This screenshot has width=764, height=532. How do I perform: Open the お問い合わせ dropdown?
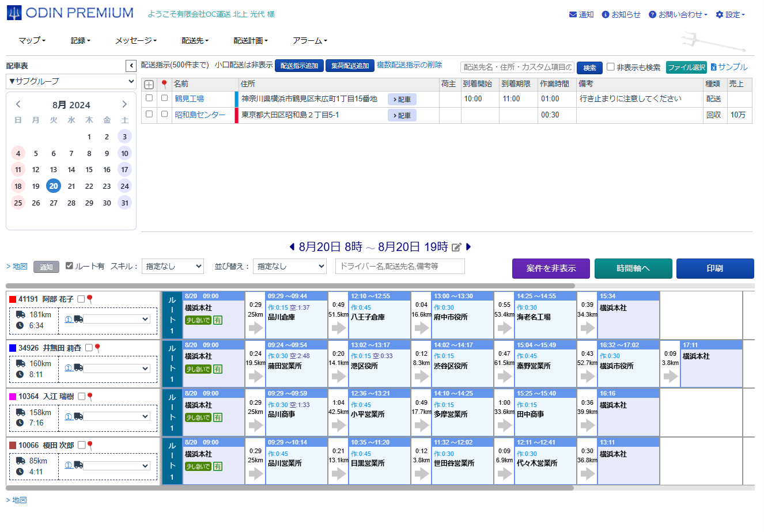678,14
